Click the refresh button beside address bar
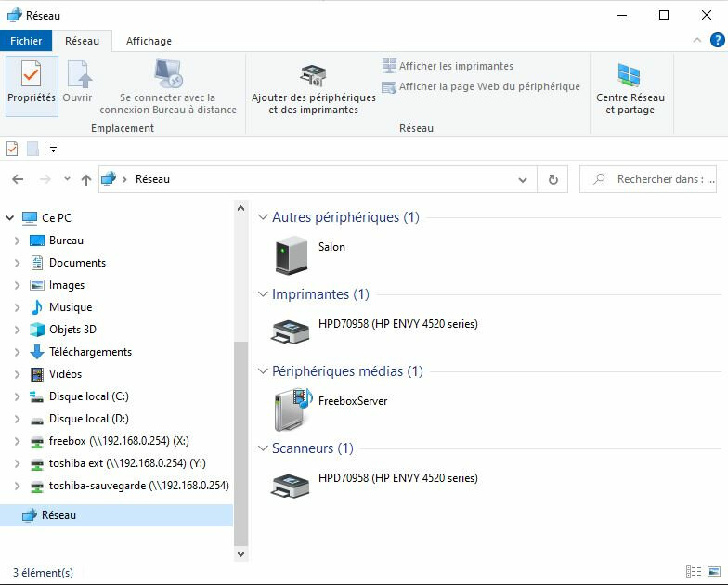Screen dimensions: 728x585 point(553,179)
